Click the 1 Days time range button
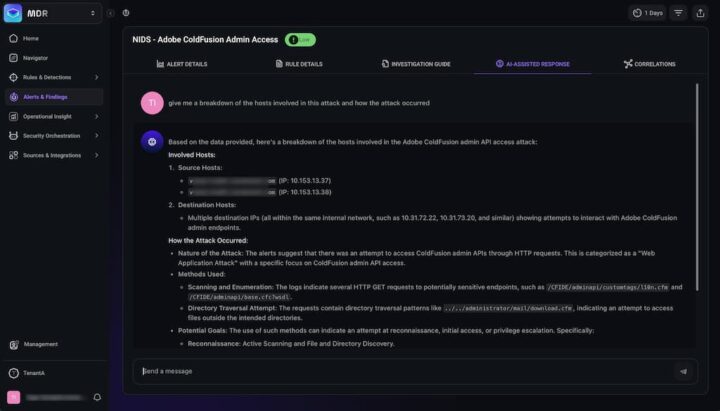 [x=647, y=13]
